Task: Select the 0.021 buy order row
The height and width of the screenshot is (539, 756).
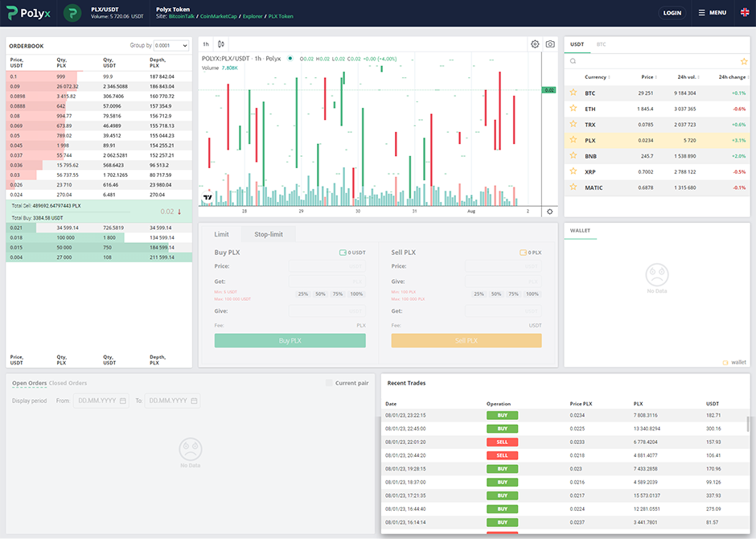Action: 99,228
